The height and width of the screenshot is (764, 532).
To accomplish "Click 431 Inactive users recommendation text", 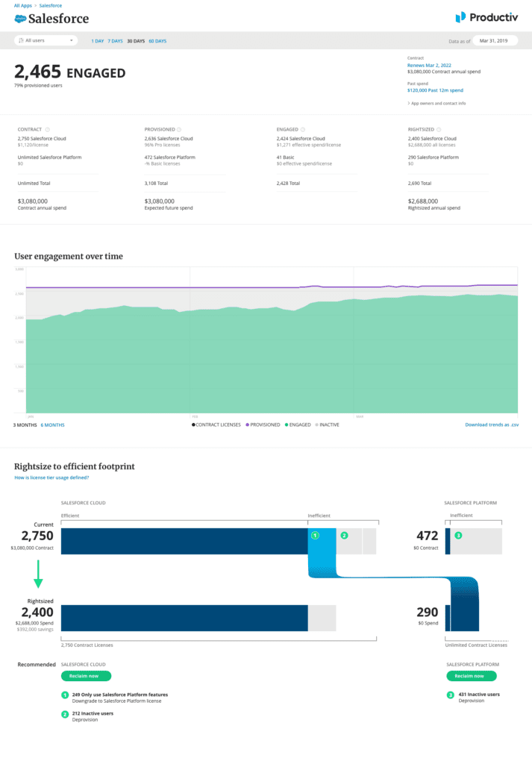I will (x=479, y=695).
